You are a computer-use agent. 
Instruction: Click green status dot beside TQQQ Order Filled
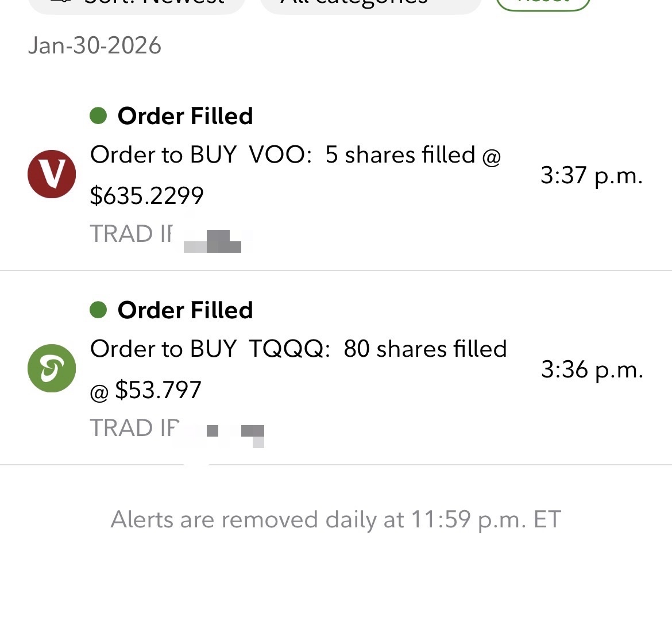[98, 310]
